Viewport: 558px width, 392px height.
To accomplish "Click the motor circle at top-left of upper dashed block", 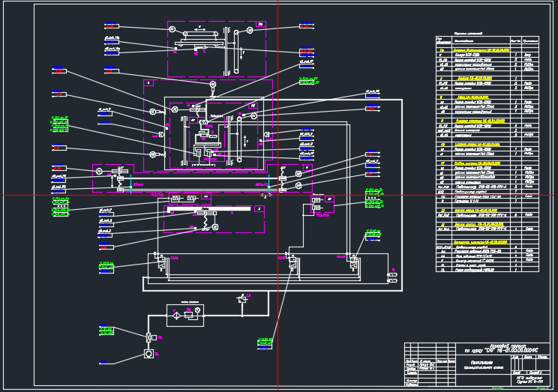I will (x=172, y=28).
